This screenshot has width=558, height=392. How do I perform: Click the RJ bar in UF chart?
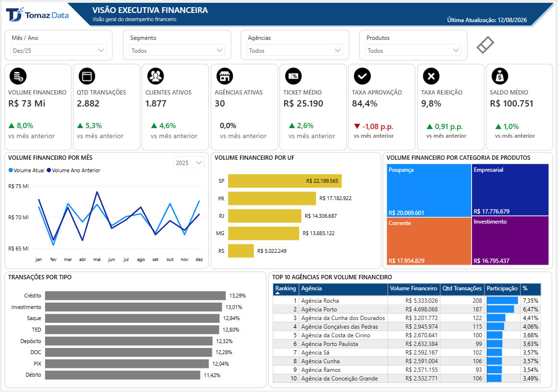pos(265,216)
